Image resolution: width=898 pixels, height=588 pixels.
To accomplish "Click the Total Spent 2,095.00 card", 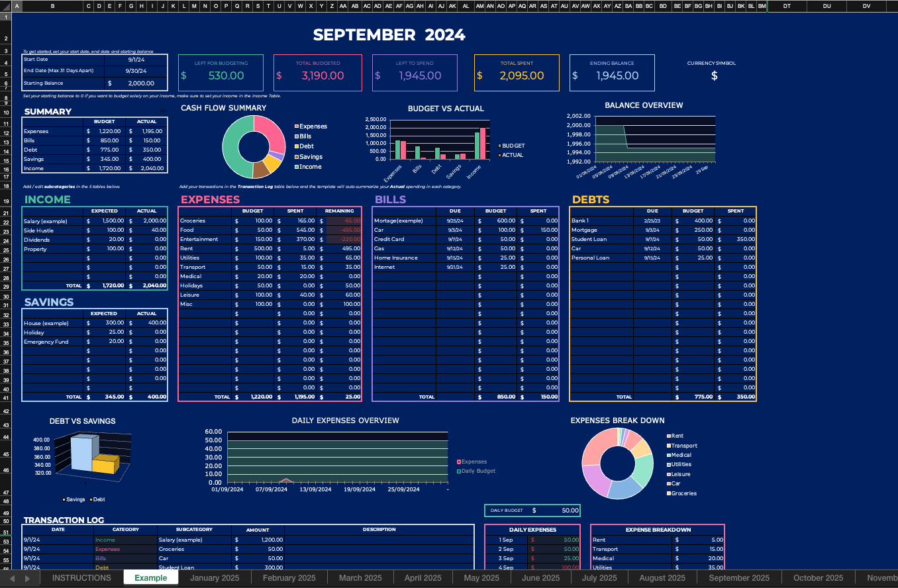I will coord(517,72).
